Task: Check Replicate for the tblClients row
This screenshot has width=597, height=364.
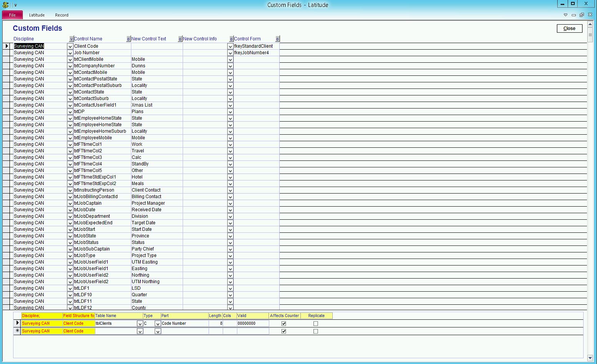Action: (316, 324)
